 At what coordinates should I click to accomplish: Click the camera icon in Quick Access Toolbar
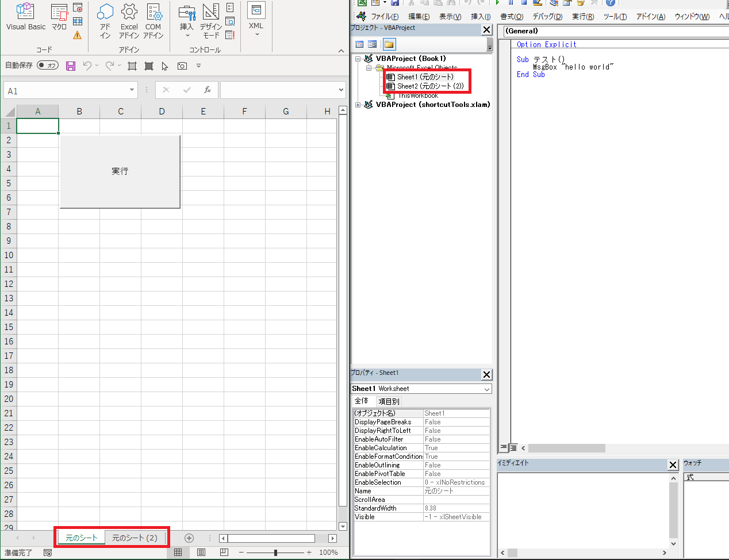click(182, 66)
